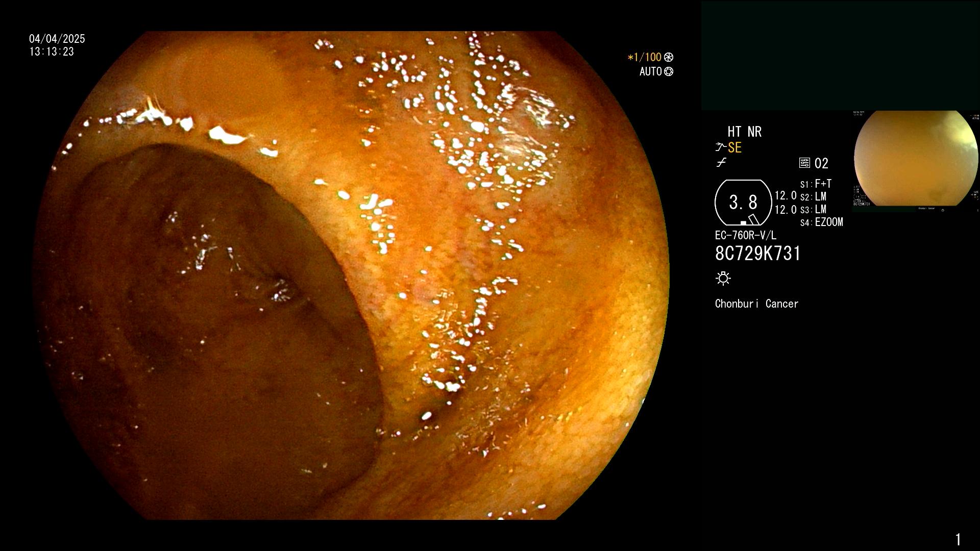The width and height of the screenshot is (980, 551).
Task: Click the S3: LM switch assignment
Action: point(813,209)
